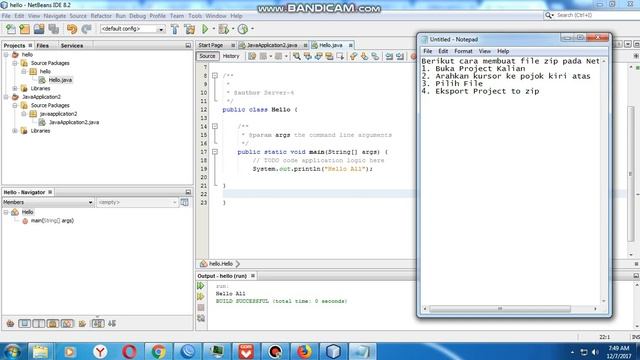Click the Profile Project clock icon
640x360 pixels.
click(x=243, y=29)
